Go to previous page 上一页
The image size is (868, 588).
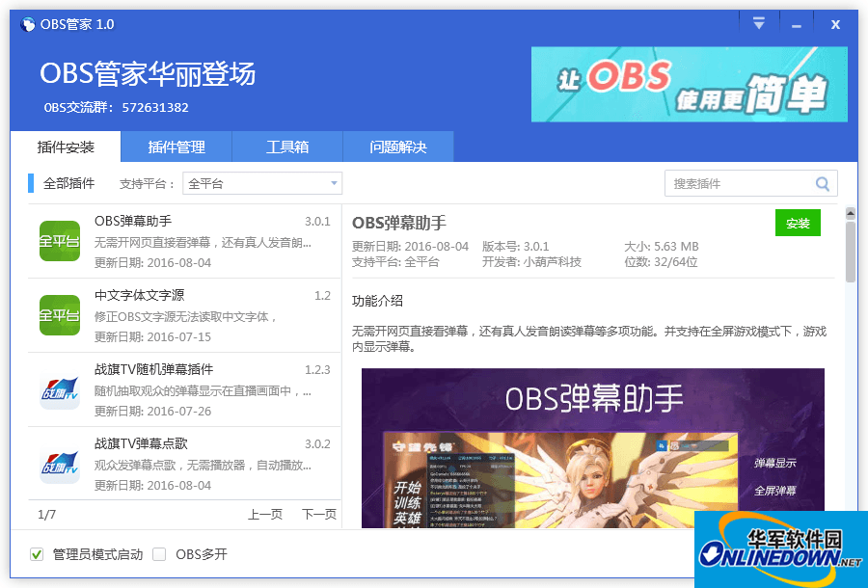pos(264,515)
